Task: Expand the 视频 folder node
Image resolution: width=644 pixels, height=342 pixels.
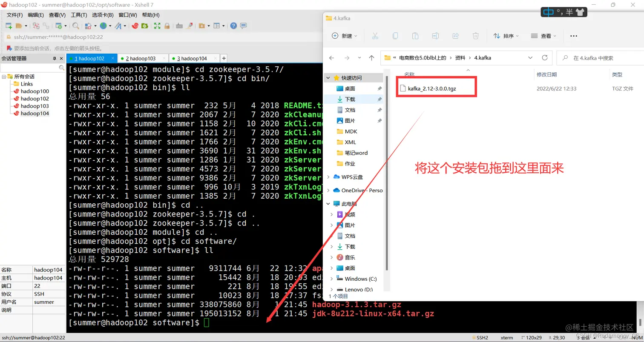Action: pos(332,214)
